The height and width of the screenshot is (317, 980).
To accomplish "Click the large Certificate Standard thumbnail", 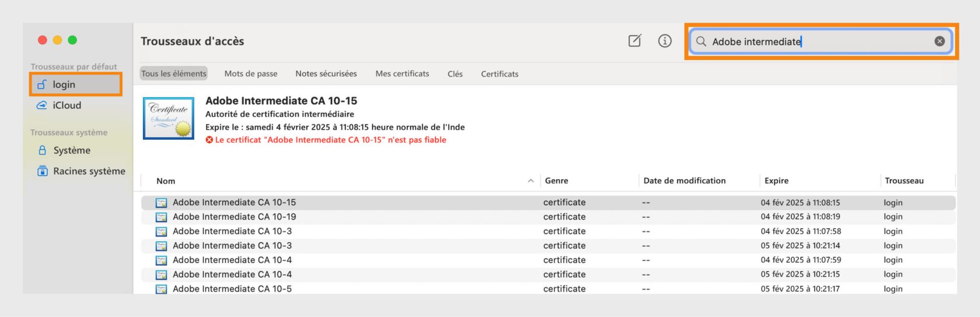I will [x=168, y=118].
